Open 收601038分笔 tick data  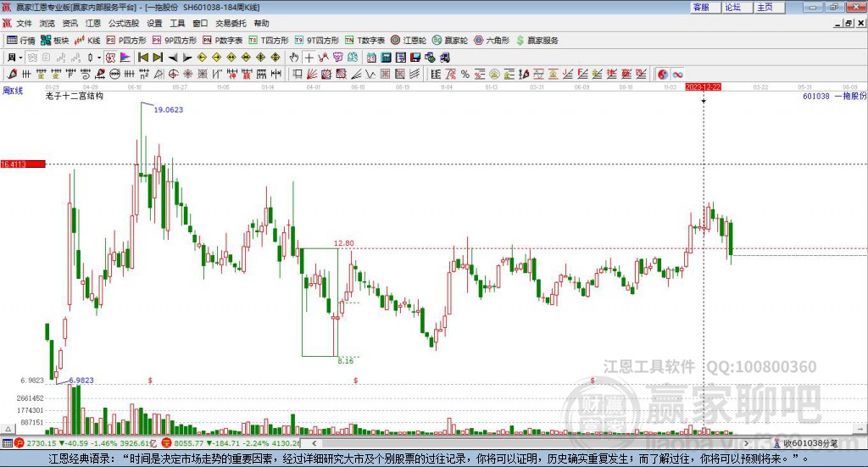pos(806,443)
